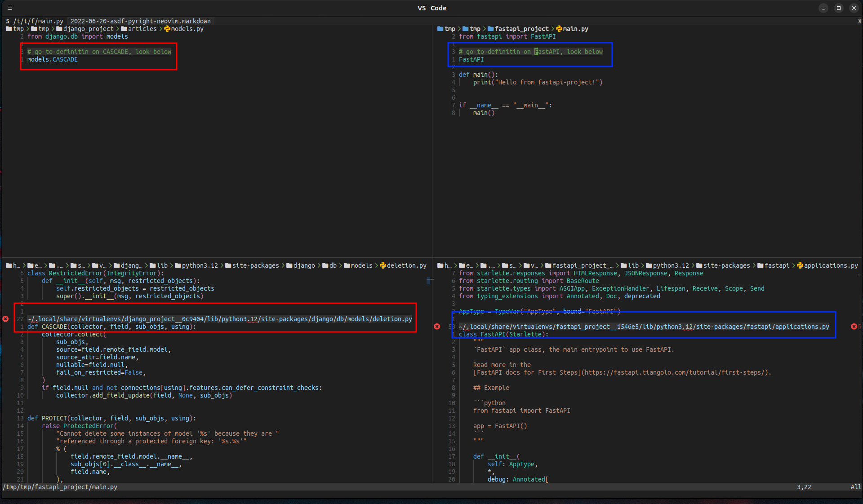The width and height of the screenshot is (863, 504).
Task: Maximize the VS Code window
Action: coord(838,8)
